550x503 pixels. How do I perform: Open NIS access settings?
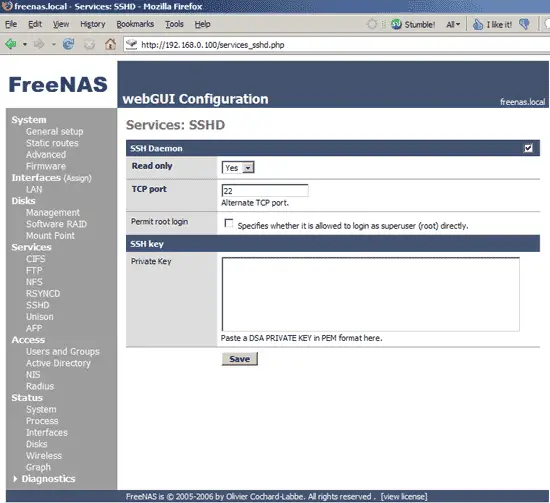tap(33, 375)
